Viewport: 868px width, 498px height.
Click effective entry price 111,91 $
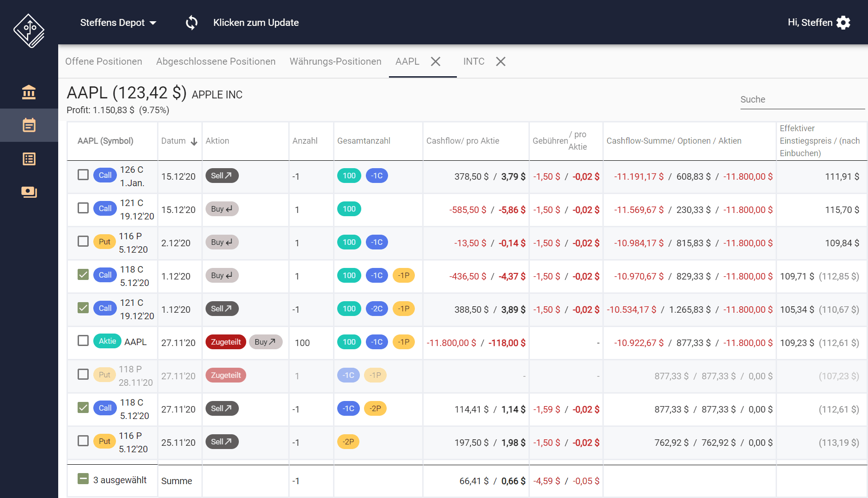coord(842,176)
